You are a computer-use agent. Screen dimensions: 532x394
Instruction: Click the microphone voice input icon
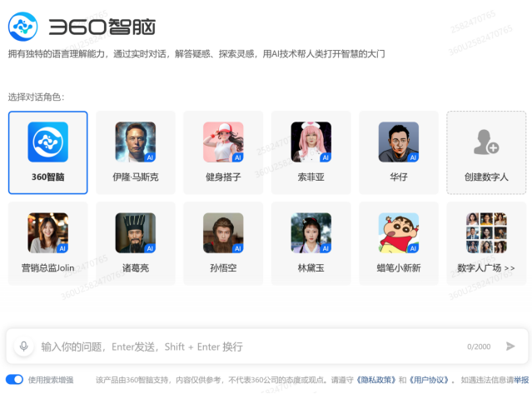tap(24, 347)
